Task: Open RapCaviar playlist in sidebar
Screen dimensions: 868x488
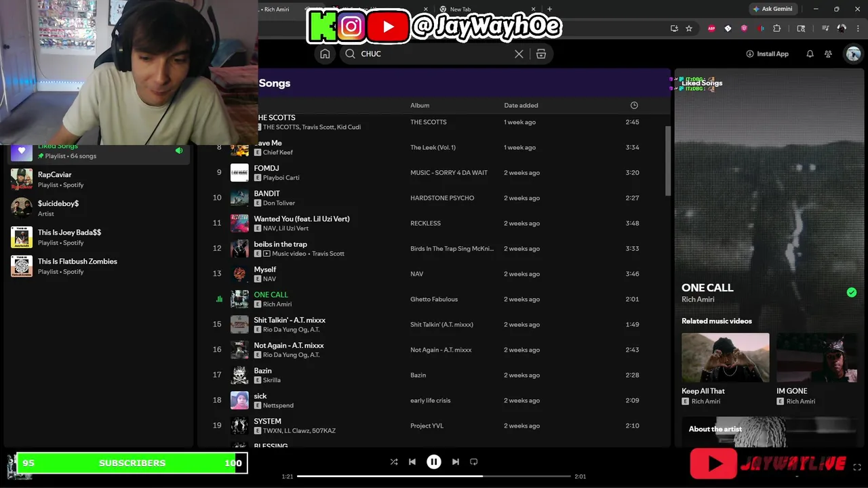Action: click(98, 180)
